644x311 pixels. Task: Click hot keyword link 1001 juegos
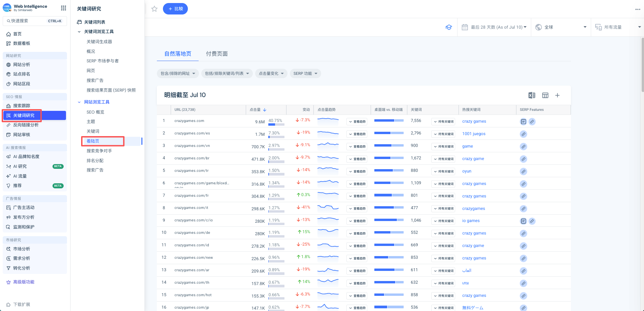474,134
